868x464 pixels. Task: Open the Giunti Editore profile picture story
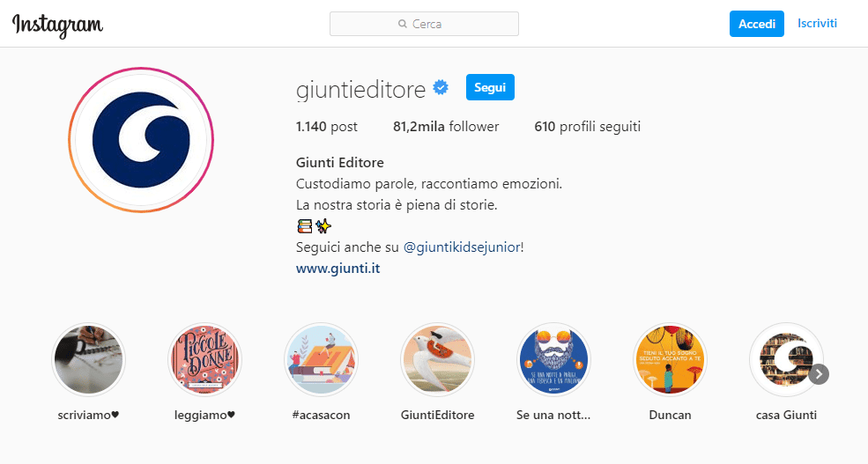141,140
